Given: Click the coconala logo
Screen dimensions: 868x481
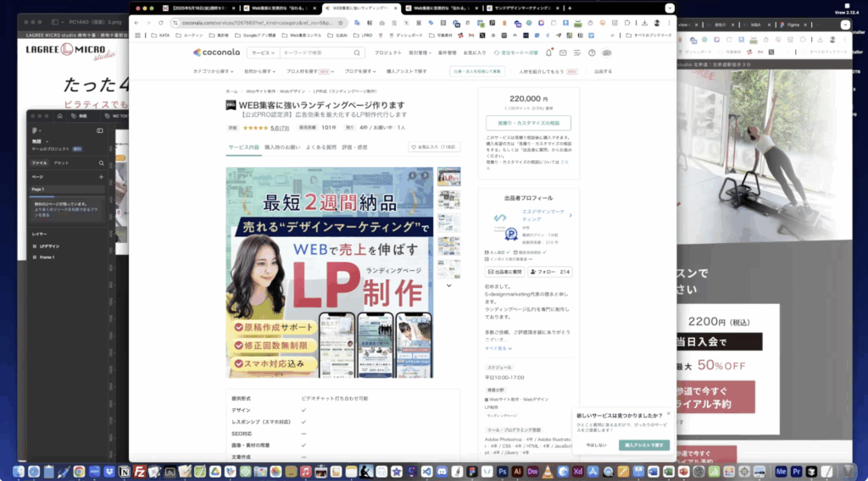Looking at the screenshot, I should coord(216,53).
